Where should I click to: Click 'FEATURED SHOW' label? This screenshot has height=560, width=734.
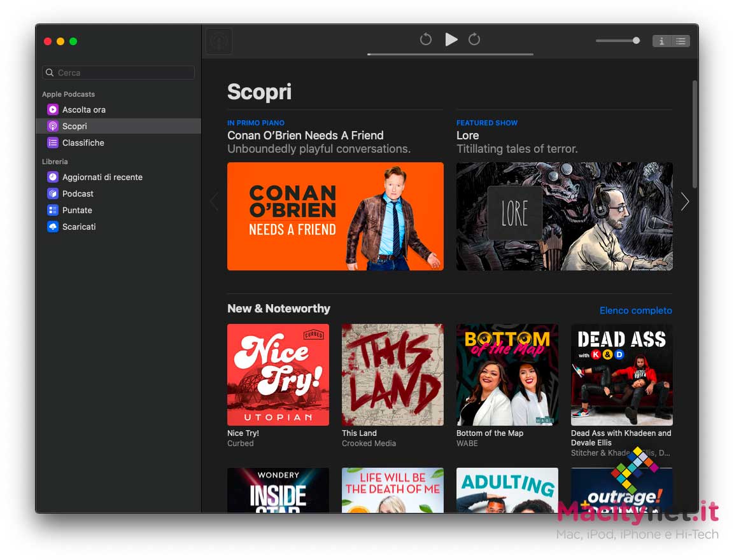487,123
